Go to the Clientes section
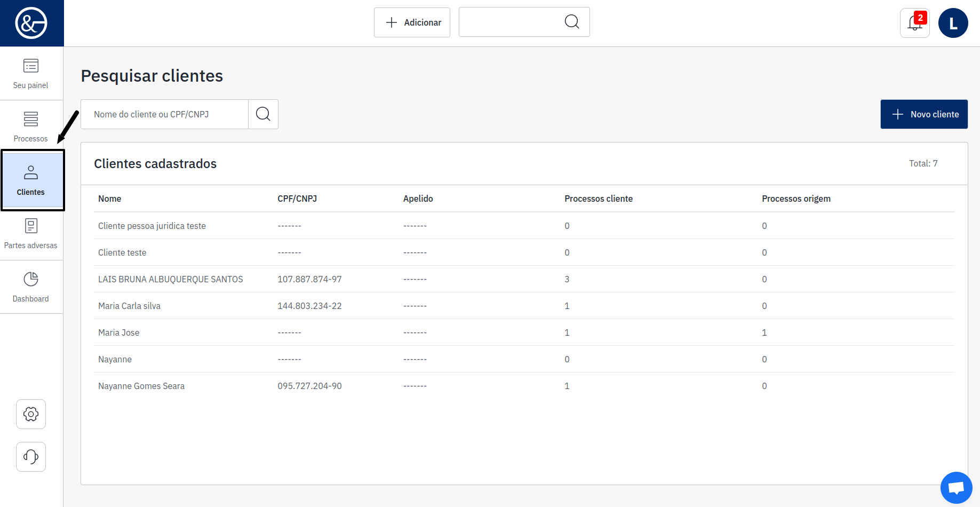This screenshot has height=507, width=980. 32,180
